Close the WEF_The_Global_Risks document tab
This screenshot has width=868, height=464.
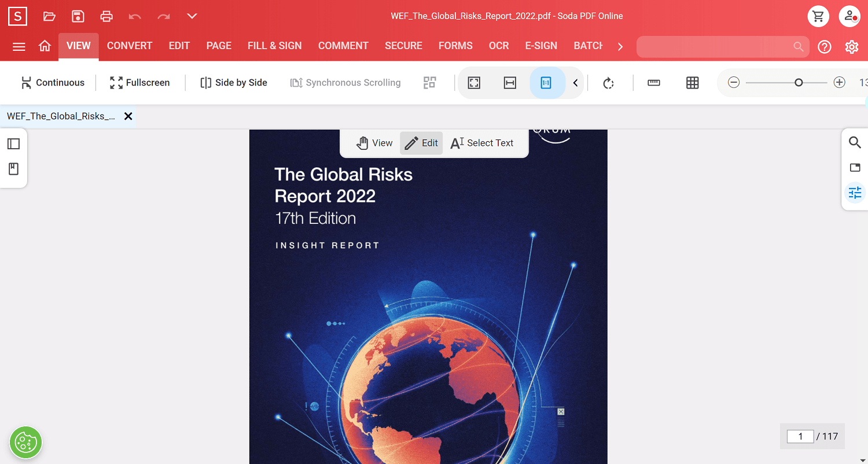point(128,116)
